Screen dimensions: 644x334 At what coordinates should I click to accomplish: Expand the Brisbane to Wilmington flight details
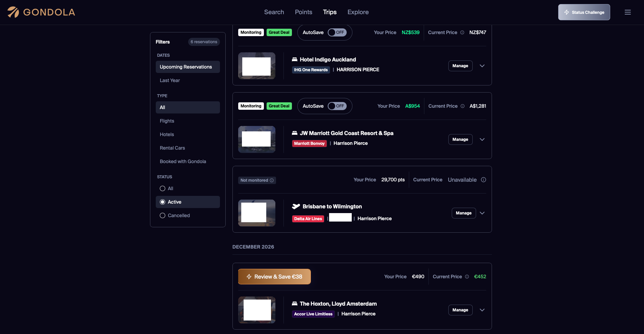pos(482,213)
